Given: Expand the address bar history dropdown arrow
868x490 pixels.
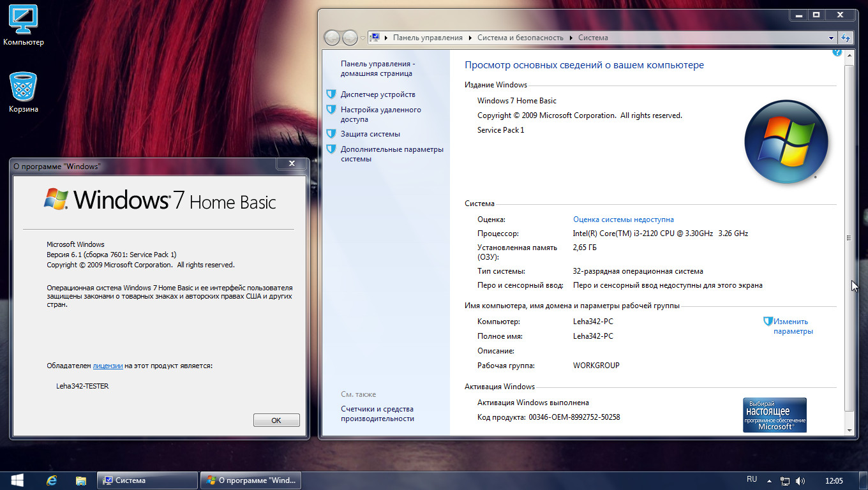Looking at the screenshot, I should pyautogui.click(x=831, y=38).
